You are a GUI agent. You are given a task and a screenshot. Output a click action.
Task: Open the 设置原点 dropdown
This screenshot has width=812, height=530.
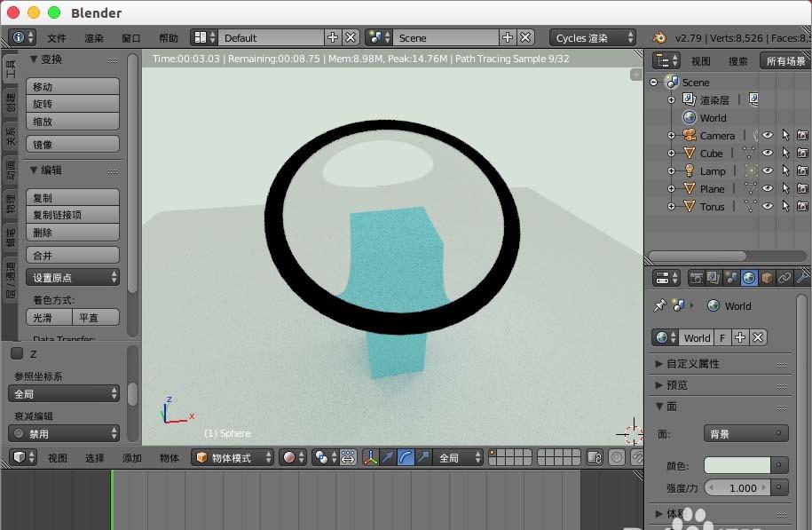pos(73,278)
